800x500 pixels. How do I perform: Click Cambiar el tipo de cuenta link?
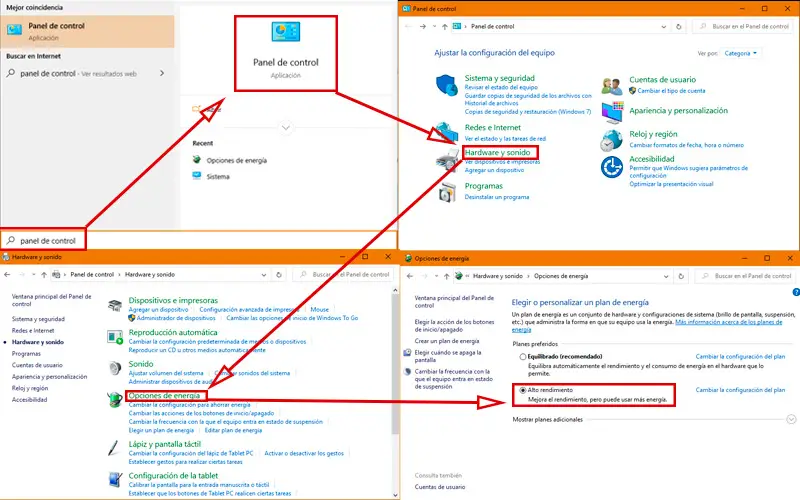click(x=671, y=91)
